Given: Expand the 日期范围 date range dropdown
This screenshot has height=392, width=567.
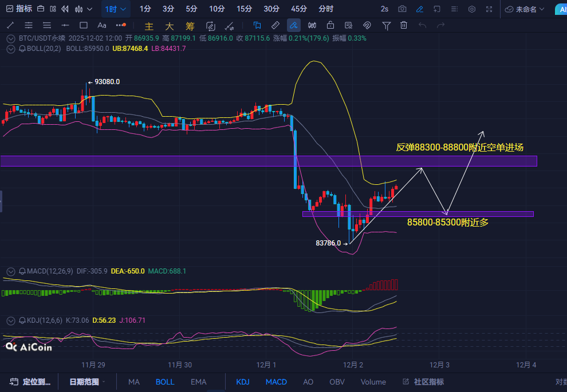Looking at the screenshot, I should pyautogui.click(x=88, y=382).
